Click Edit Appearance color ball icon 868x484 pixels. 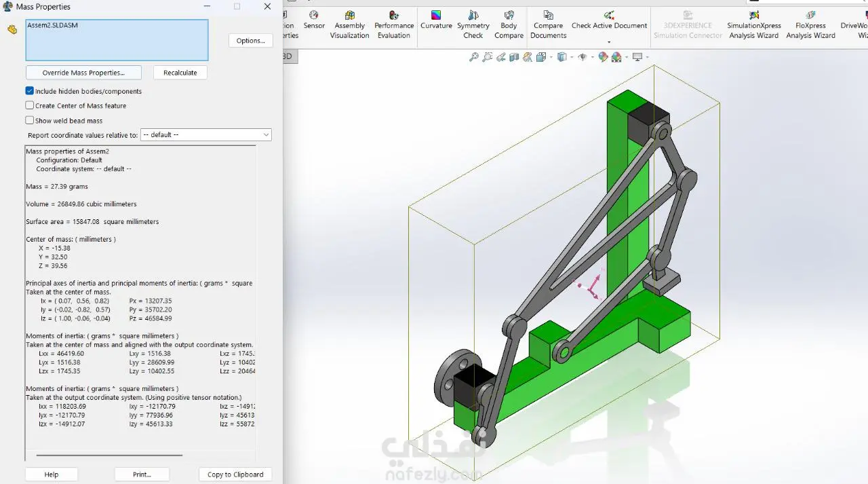[603, 57]
